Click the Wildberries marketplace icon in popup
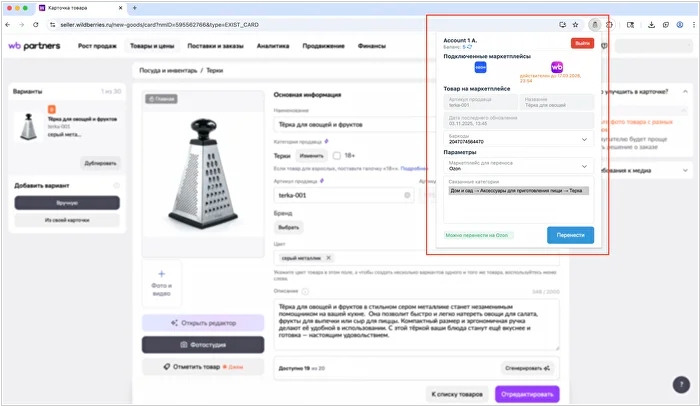 [x=557, y=68]
